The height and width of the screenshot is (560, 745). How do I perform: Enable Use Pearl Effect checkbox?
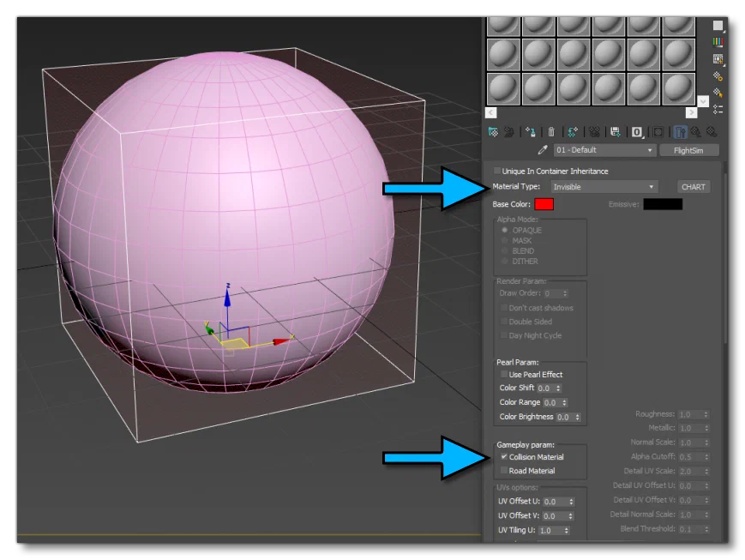[x=504, y=374]
